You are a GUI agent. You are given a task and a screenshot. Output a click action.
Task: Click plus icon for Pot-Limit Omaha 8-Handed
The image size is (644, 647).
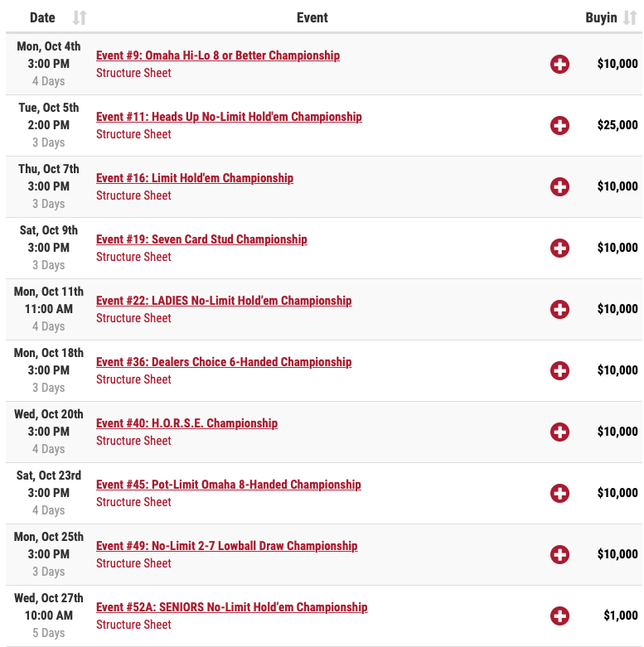pyautogui.click(x=559, y=493)
